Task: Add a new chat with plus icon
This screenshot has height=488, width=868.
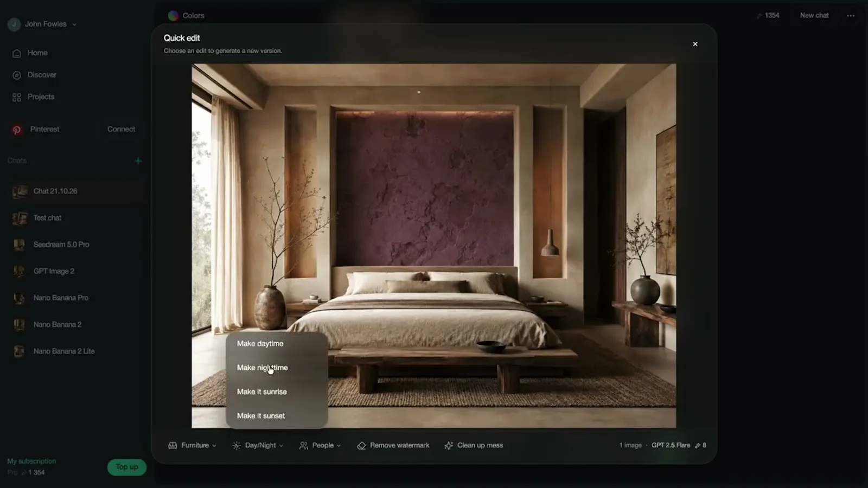Action: point(138,161)
